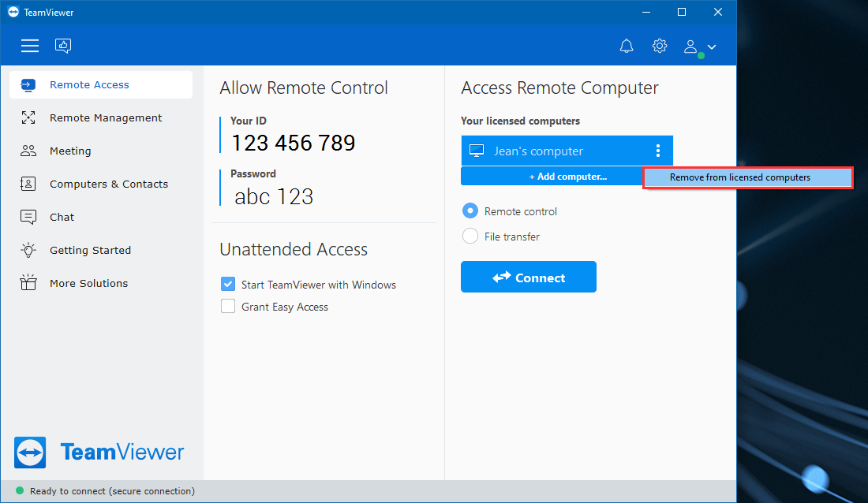Select Jean's computer entry
The height and width of the screenshot is (503, 868).
click(x=567, y=151)
